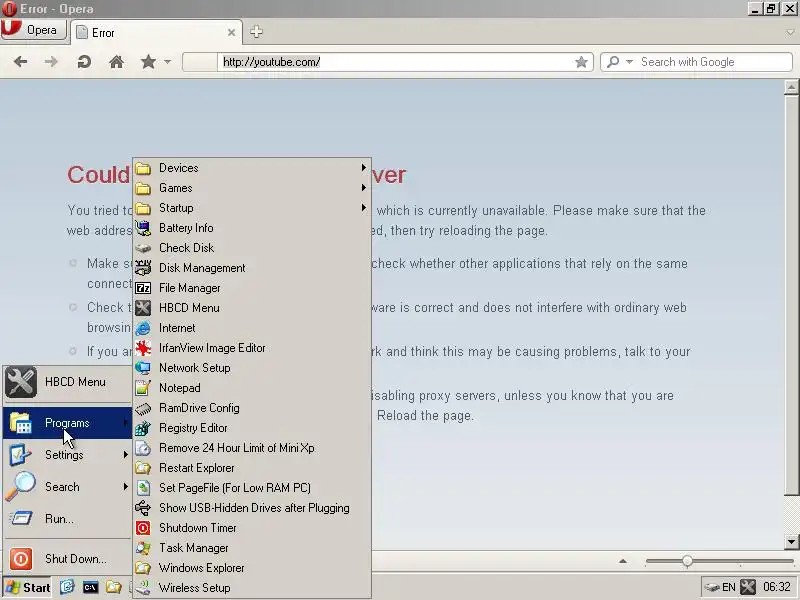Click Show USB-Hidden Drives after Plugging icon
The image size is (800, 600).
tap(143, 508)
